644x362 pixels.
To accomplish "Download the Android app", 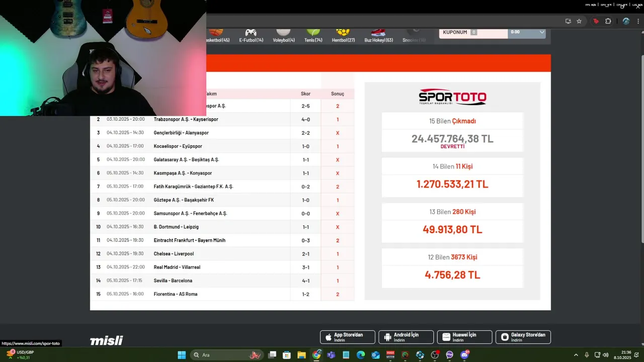I will pos(406,337).
